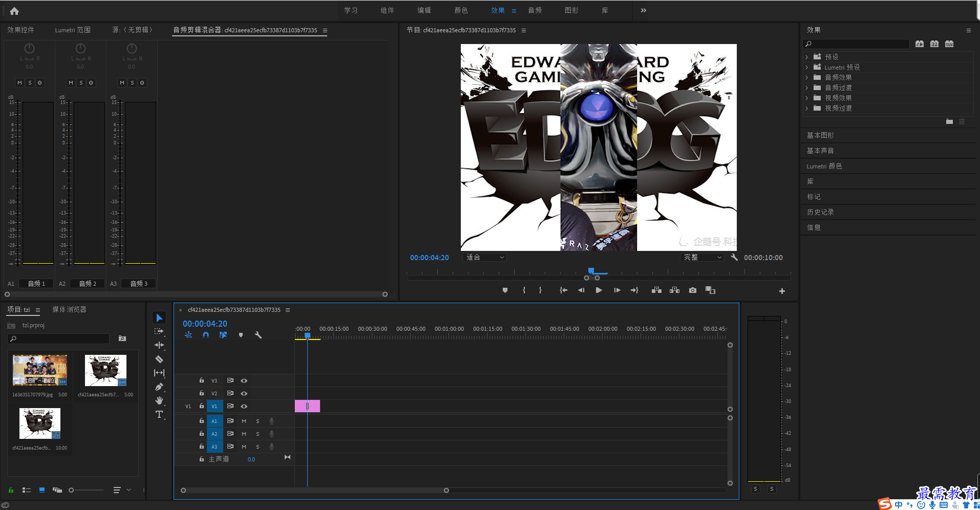Select the Type tool
This screenshot has height=510, width=980.
point(159,414)
